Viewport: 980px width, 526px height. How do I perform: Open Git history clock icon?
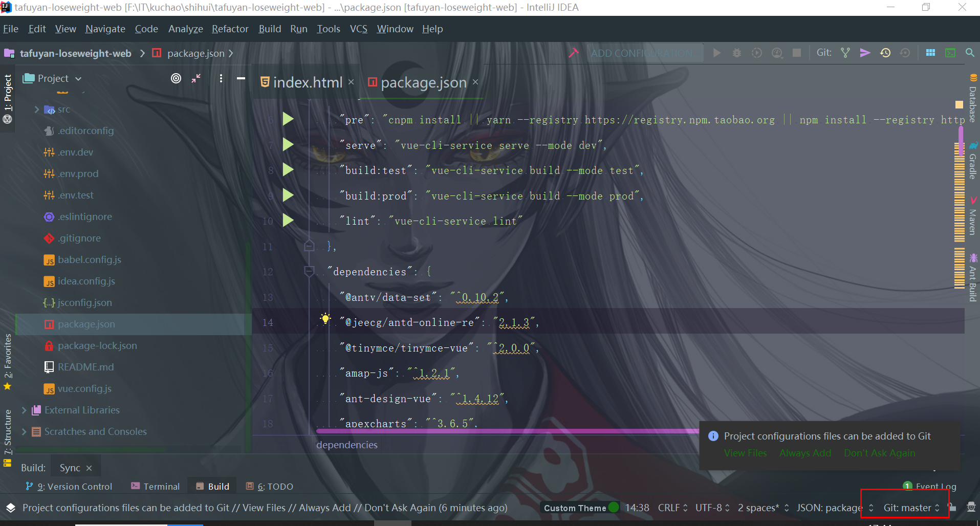pos(885,53)
